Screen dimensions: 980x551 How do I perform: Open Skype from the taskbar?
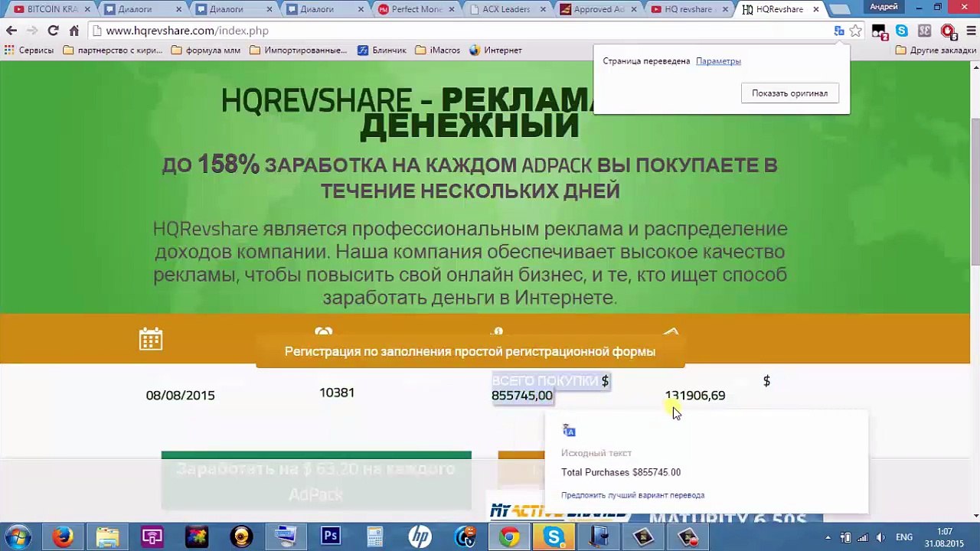click(554, 536)
